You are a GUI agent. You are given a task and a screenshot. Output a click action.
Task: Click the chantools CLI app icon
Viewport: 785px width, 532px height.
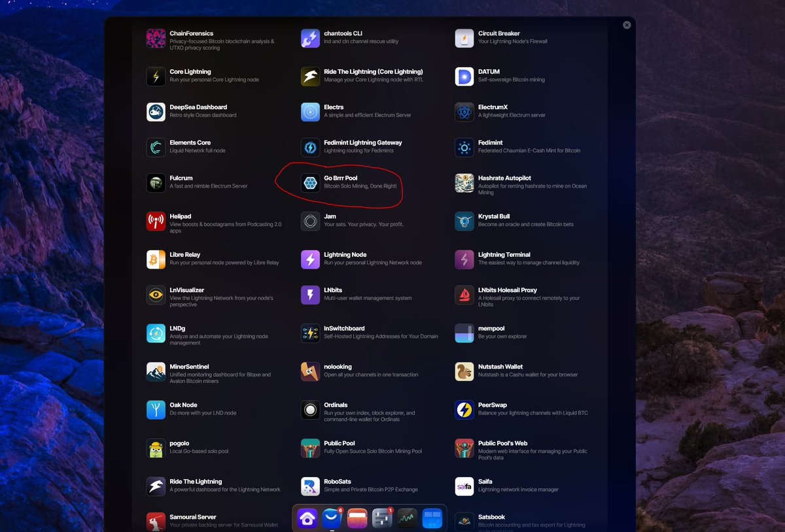pos(310,38)
